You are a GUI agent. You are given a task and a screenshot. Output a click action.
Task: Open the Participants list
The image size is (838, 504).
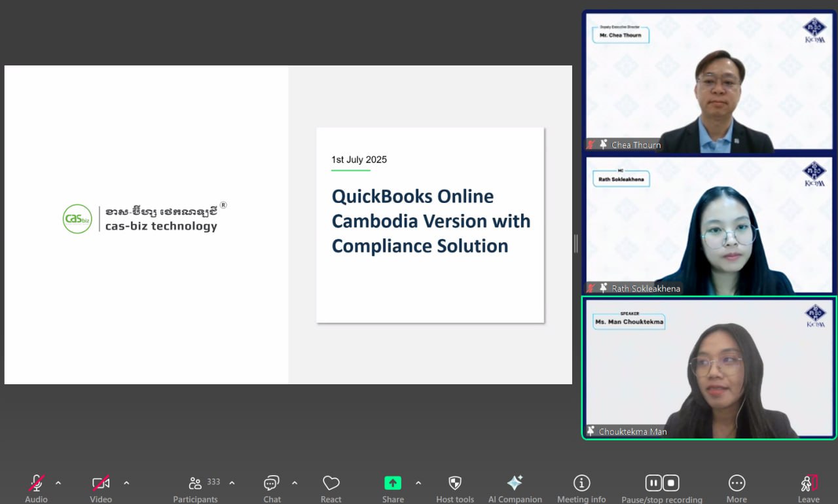tap(195, 484)
